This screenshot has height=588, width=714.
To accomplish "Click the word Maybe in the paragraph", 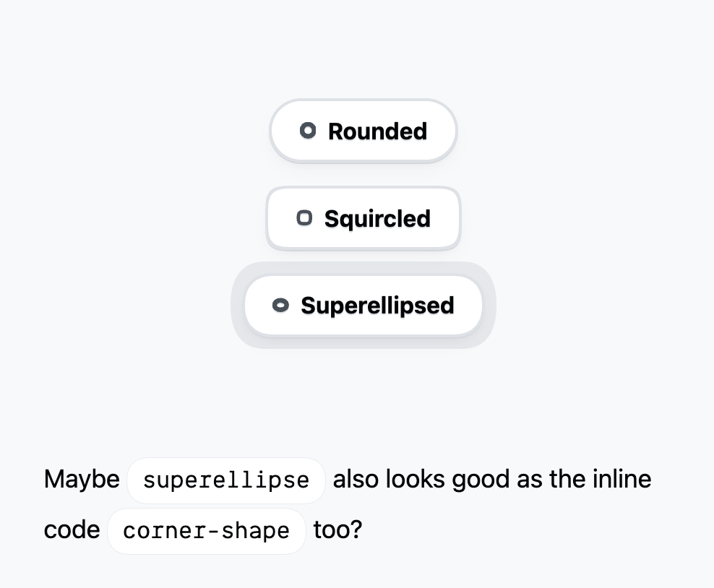I will pyautogui.click(x=82, y=480).
